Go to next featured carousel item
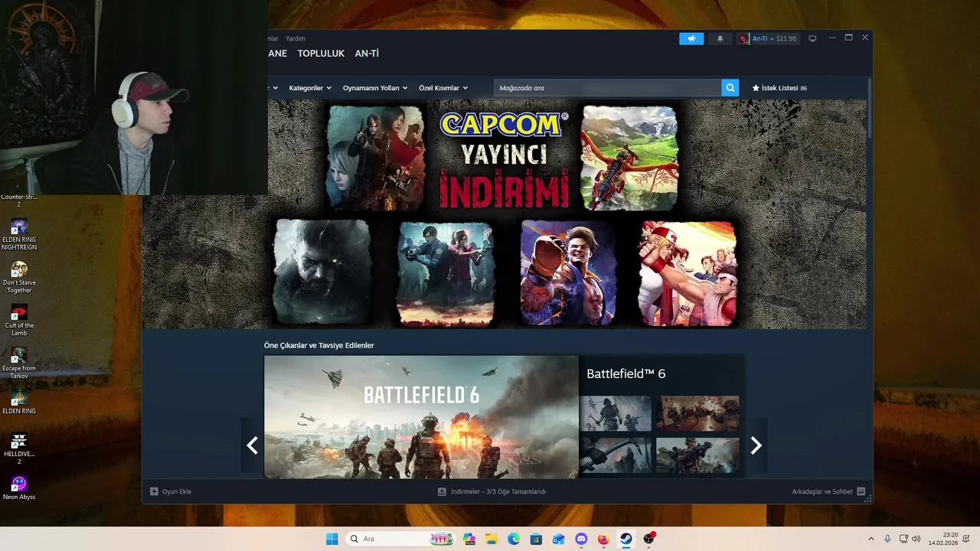980x551 pixels. 756,445
